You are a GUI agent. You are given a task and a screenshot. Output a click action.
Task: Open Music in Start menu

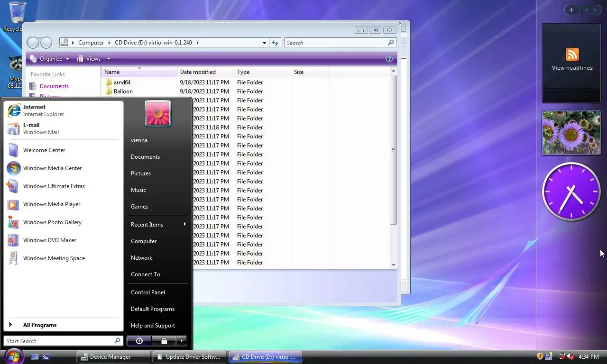pyautogui.click(x=157, y=190)
